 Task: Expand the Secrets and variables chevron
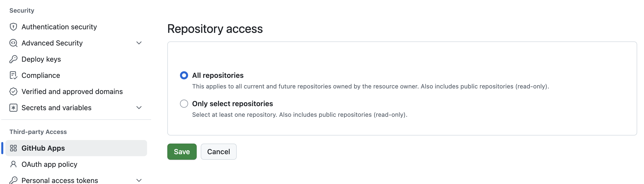point(139,108)
